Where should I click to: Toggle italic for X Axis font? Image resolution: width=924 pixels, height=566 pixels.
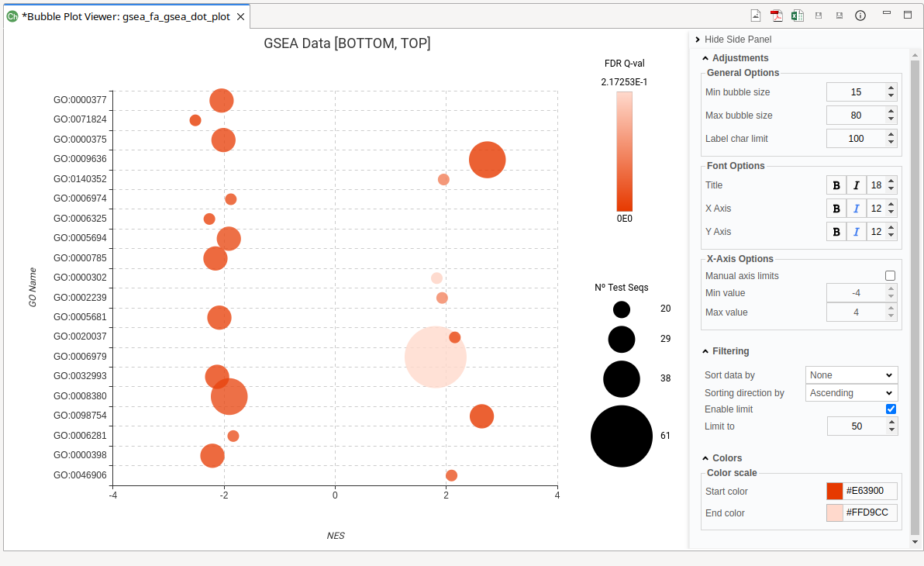coord(857,209)
